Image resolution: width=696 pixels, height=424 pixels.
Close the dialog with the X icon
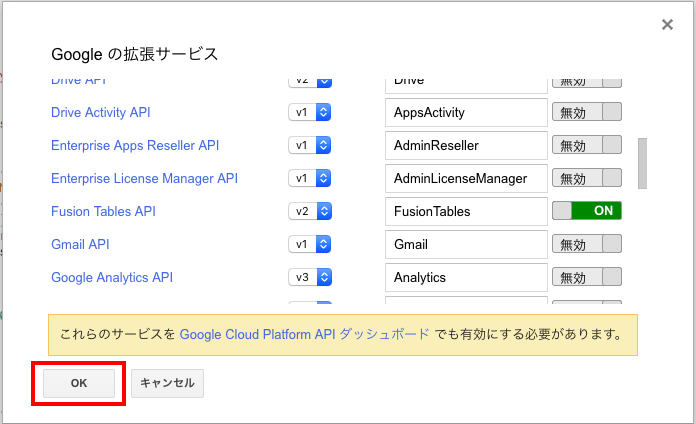[x=667, y=25]
